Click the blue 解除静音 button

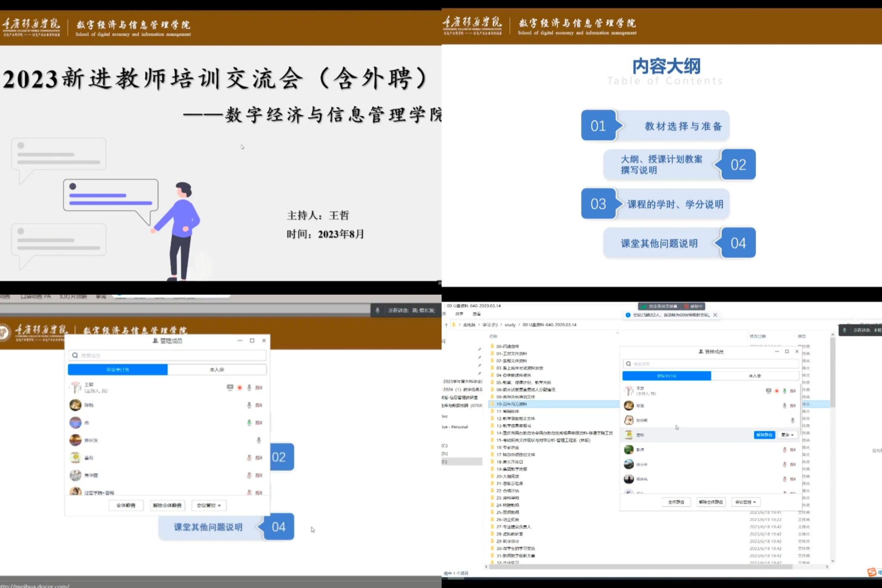764,435
